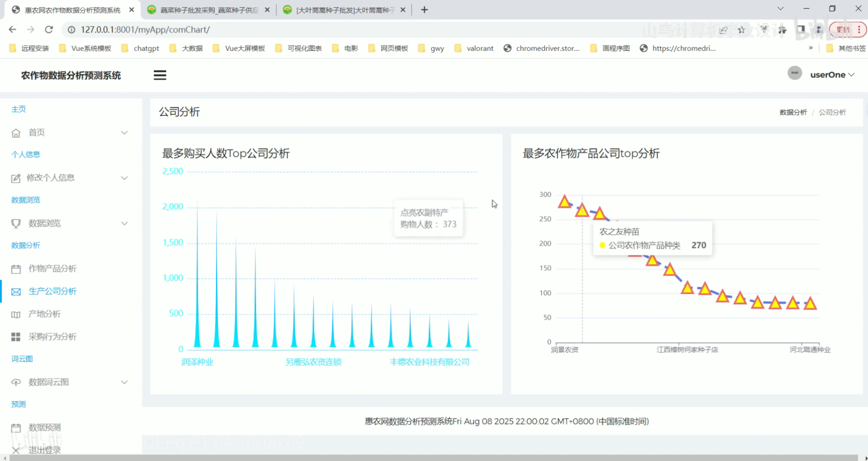
Task: Open the userOne account dropdown
Action: 832,75
